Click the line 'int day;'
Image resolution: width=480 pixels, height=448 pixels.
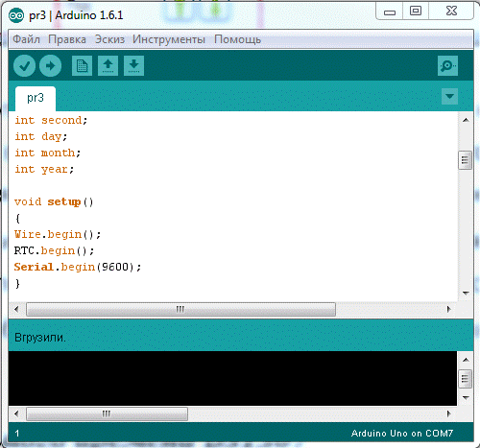tap(41, 137)
